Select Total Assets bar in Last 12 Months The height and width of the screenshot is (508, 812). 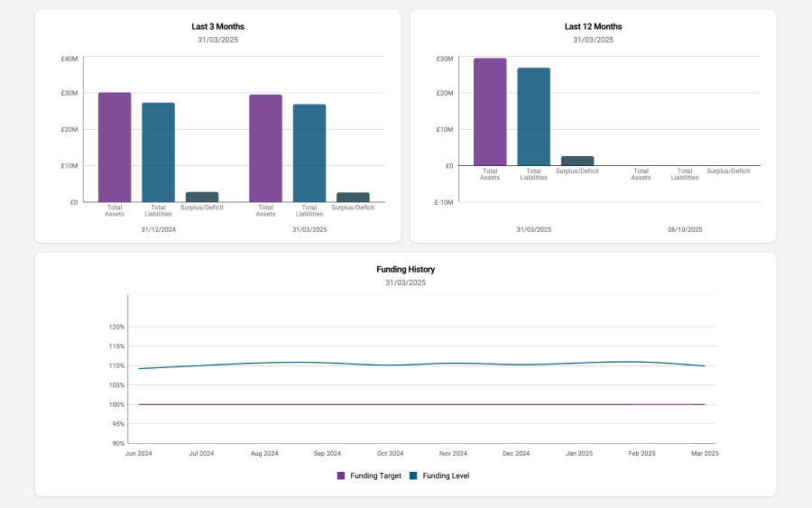490,112
